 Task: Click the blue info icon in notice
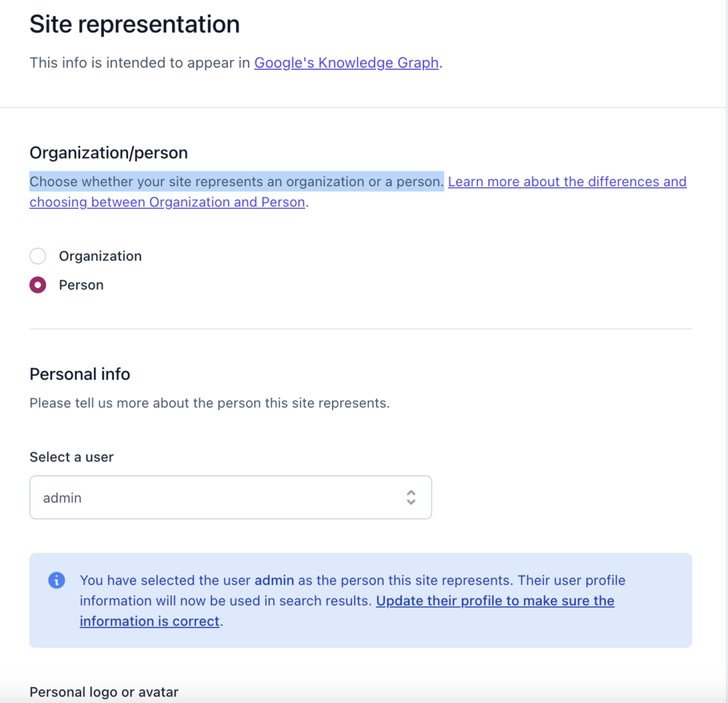coord(57,580)
